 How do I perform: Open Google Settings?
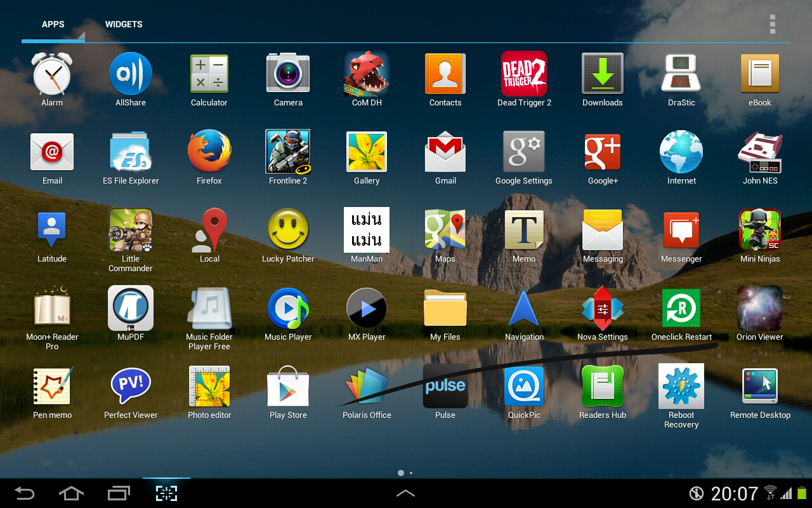point(524,152)
